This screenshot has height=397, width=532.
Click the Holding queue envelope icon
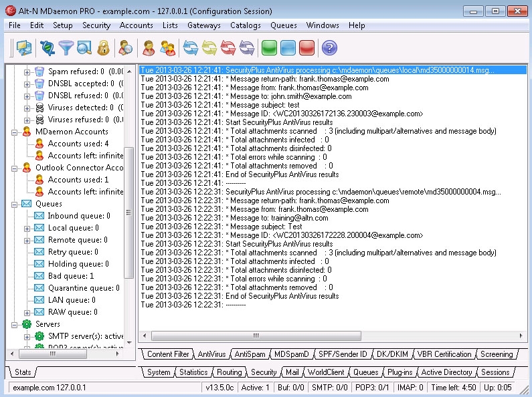tap(39, 264)
